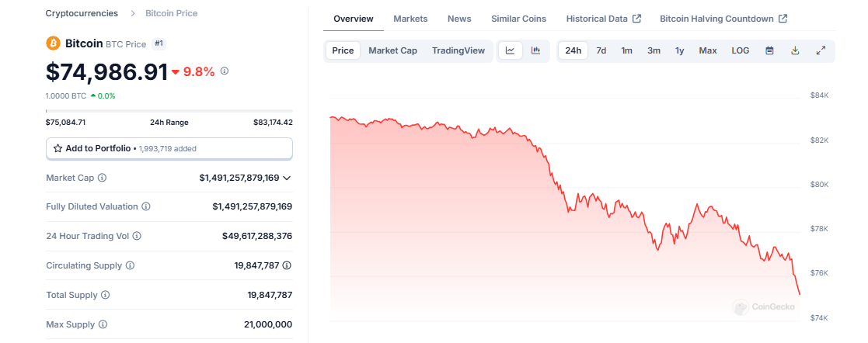Show Market Cap info tooltip icon
This screenshot has width=868, height=343.
[102, 178]
